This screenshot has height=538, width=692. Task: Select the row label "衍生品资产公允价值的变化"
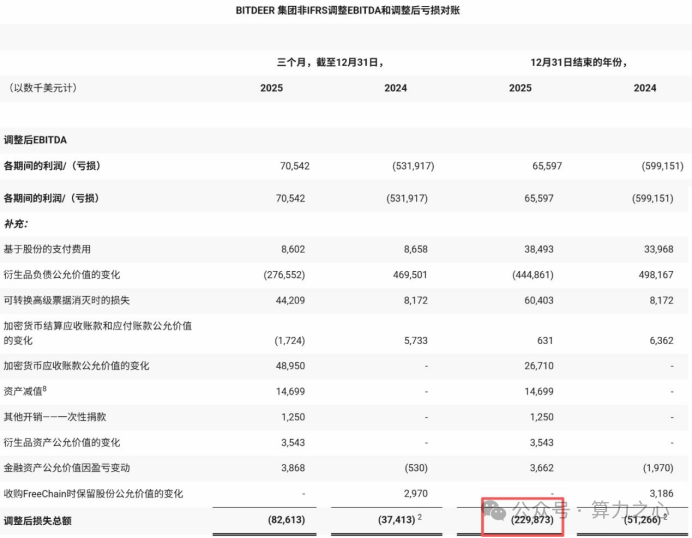[62, 443]
